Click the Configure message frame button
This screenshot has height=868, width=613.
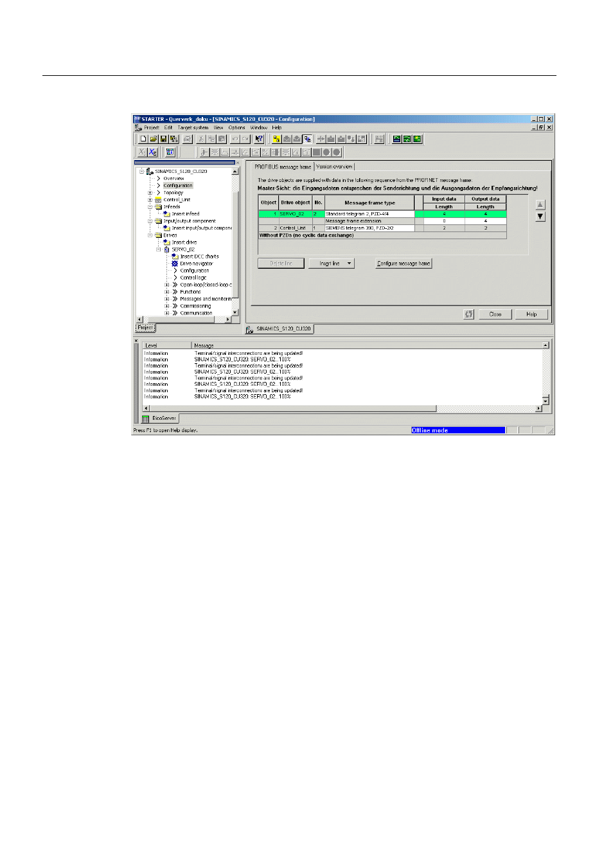click(x=404, y=264)
